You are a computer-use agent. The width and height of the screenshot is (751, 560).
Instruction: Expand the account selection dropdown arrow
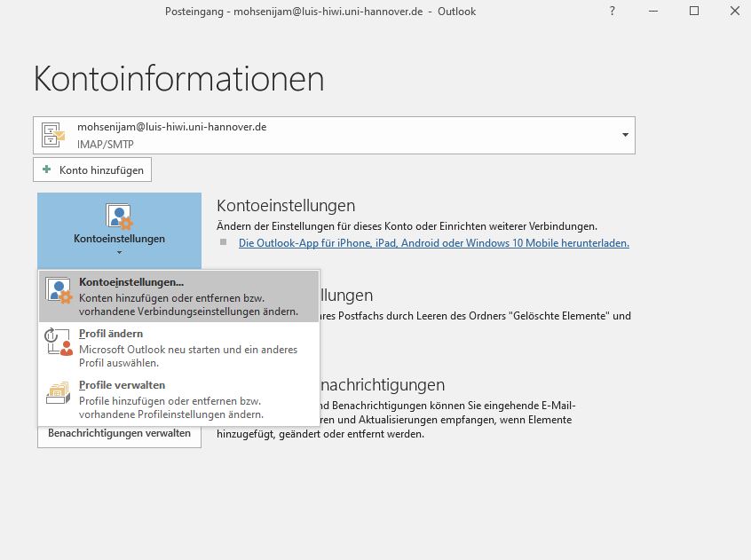click(x=625, y=135)
